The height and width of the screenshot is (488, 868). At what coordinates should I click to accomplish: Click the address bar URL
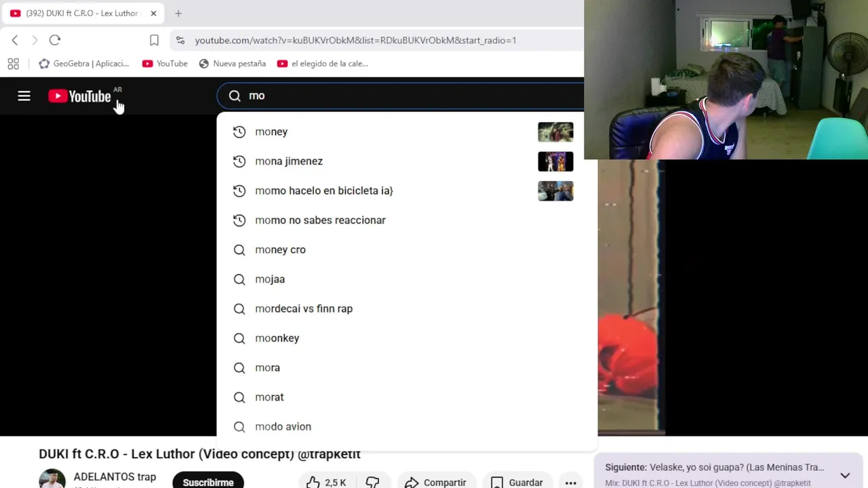(355, 40)
